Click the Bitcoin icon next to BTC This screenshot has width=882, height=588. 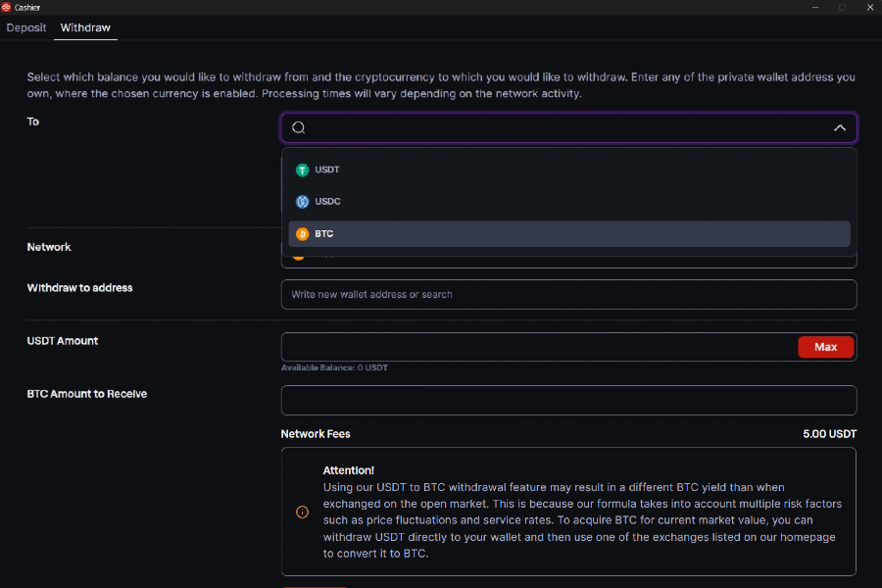tap(302, 233)
